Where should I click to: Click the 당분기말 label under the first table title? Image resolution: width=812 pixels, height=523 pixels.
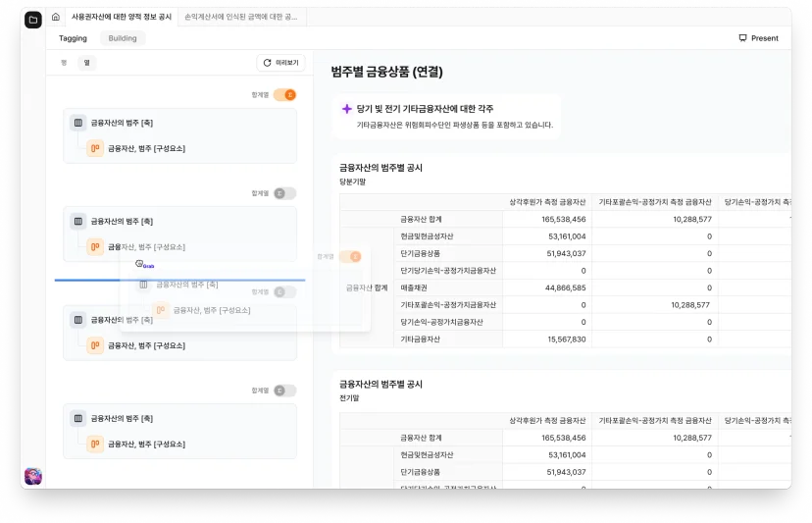(x=353, y=182)
